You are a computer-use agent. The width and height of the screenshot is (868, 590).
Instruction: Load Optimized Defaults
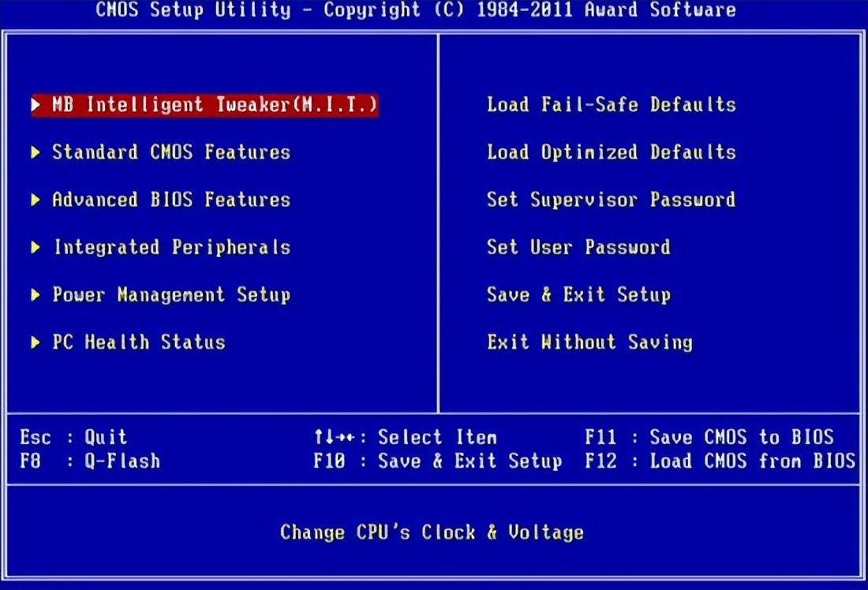[x=612, y=152]
